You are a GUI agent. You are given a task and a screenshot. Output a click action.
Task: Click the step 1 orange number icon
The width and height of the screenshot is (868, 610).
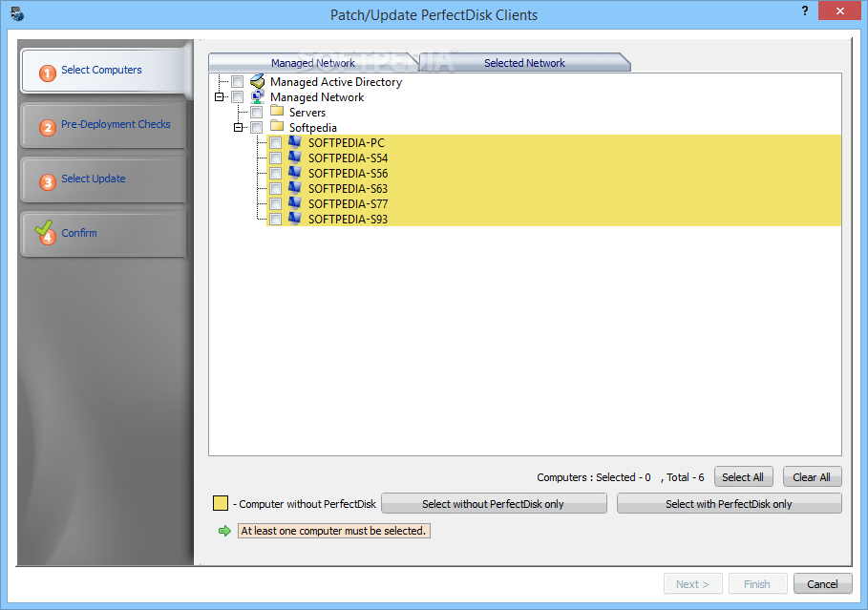point(48,73)
